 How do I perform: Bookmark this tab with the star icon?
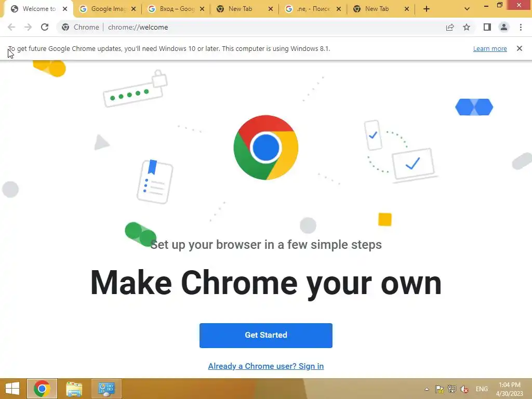pos(467,27)
